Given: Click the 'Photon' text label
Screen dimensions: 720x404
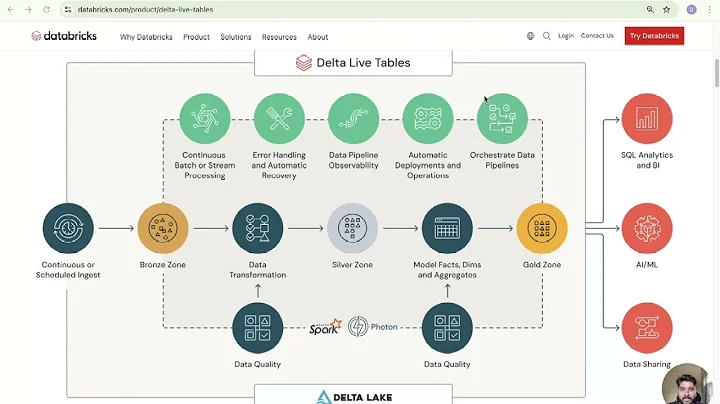Looking at the screenshot, I should click(384, 327).
